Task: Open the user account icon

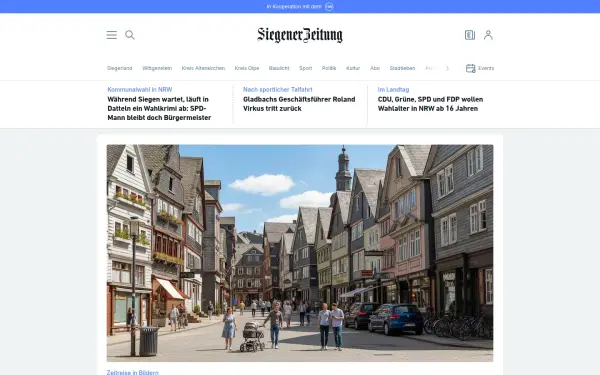Action: click(x=488, y=35)
